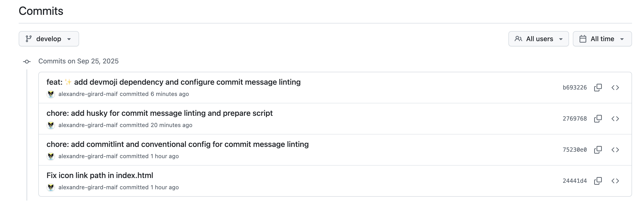Browse repository at commit 24441d4
This screenshot has height=201, width=644.
615,181
